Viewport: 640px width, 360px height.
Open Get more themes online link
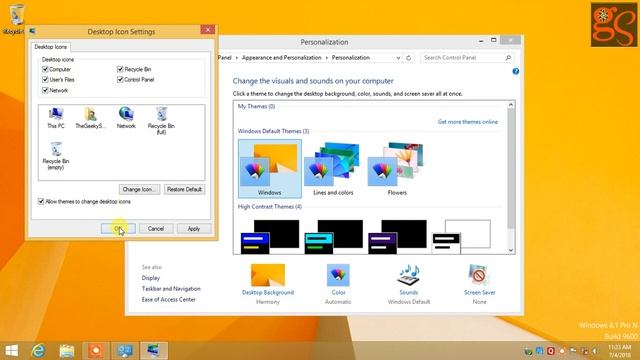[x=468, y=122]
